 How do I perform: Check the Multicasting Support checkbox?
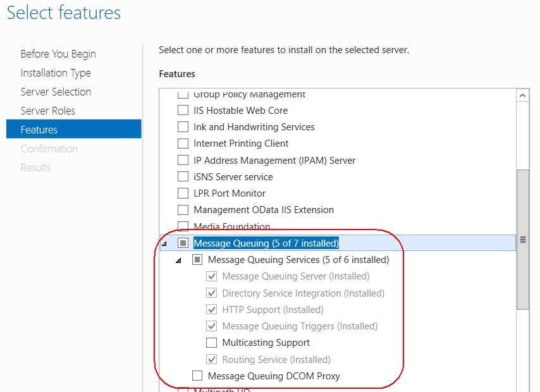pyautogui.click(x=211, y=343)
